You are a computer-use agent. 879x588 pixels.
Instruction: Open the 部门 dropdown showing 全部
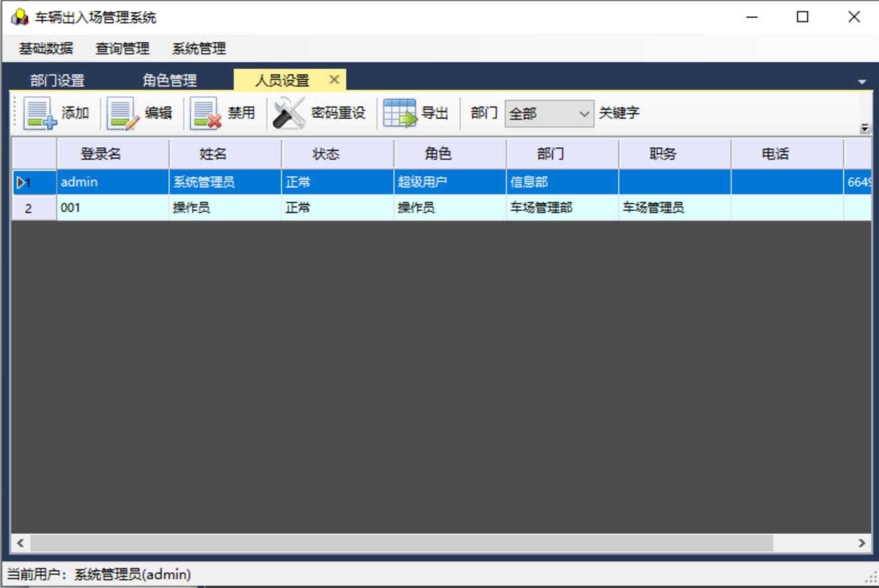tap(549, 114)
